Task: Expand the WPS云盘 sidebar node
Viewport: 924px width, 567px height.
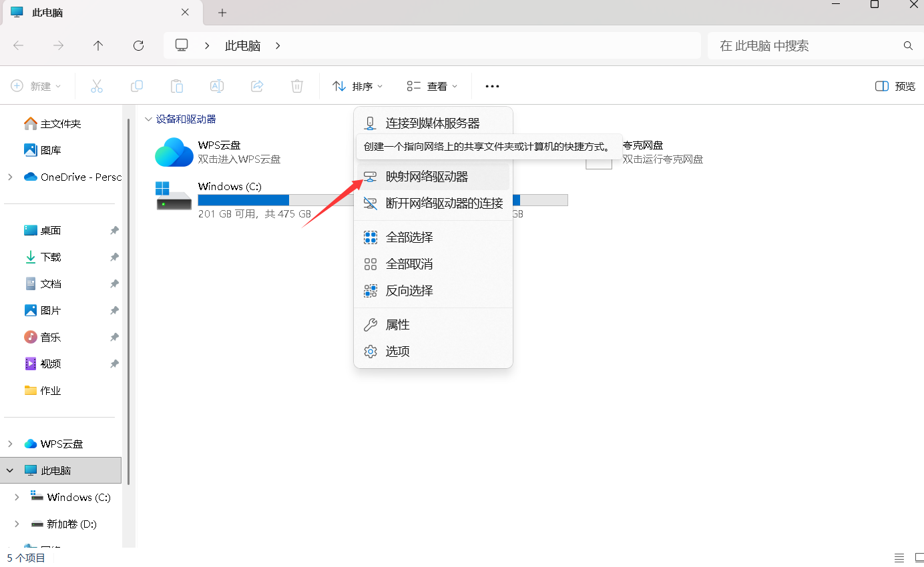Action: [x=10, y=444]
